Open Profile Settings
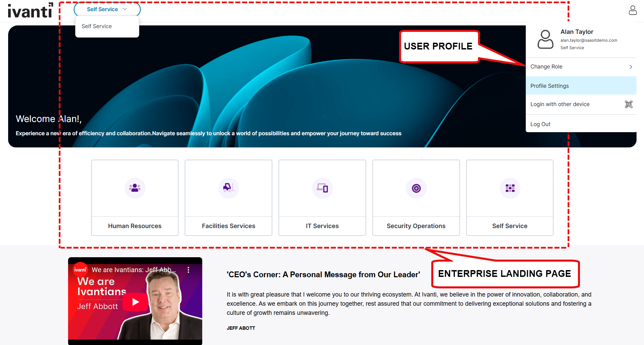This screenshot has height=345, width=644. pos(549,86)
